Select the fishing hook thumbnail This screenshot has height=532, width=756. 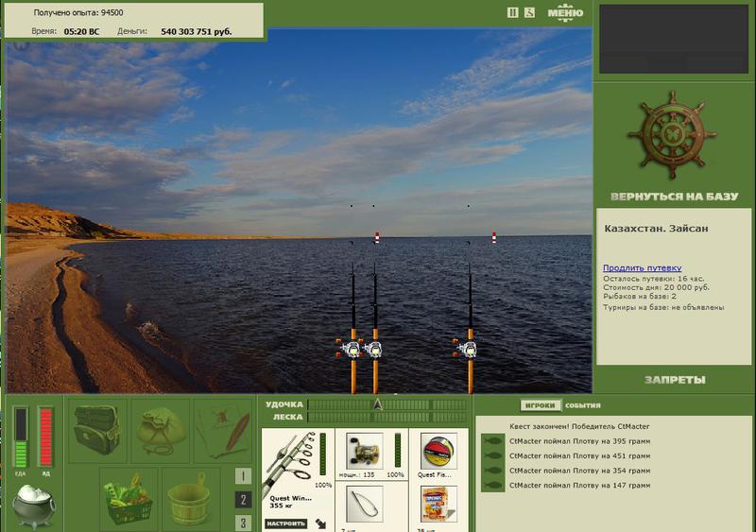pyautogui.click(x=364, y=505)
